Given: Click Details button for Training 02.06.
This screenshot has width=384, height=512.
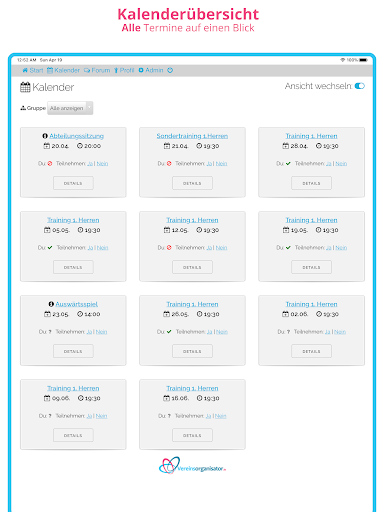Looking at the screenshot, I should tap(311, 351).
